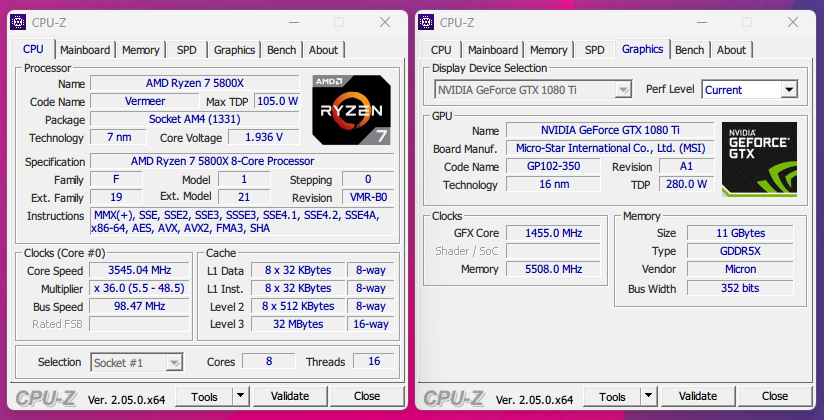Click GPU Memory clock value 5508.0 MHz
This screenshot has height=420, width=824.
(x=553, y=269)
